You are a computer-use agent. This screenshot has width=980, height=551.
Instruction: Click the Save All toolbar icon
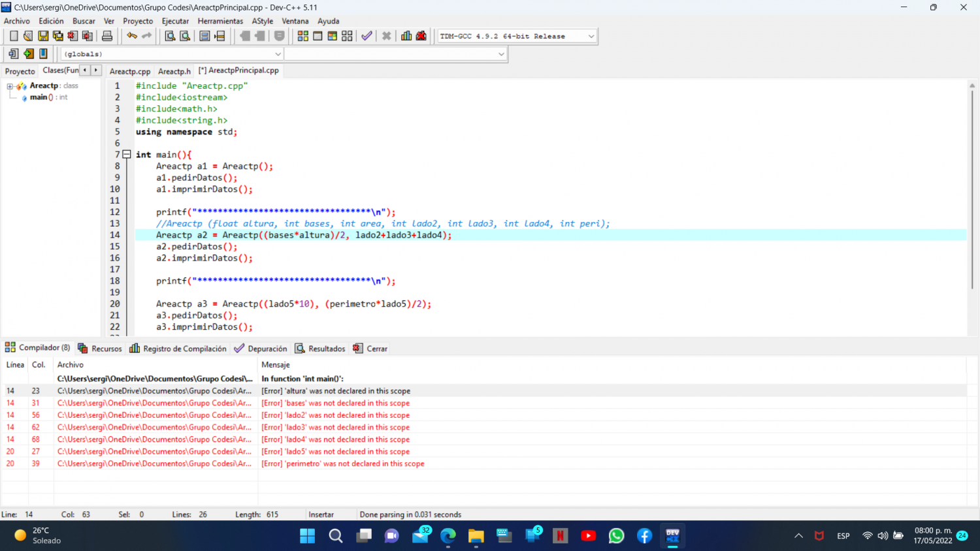pyautogui.click(x=57, y=36)
